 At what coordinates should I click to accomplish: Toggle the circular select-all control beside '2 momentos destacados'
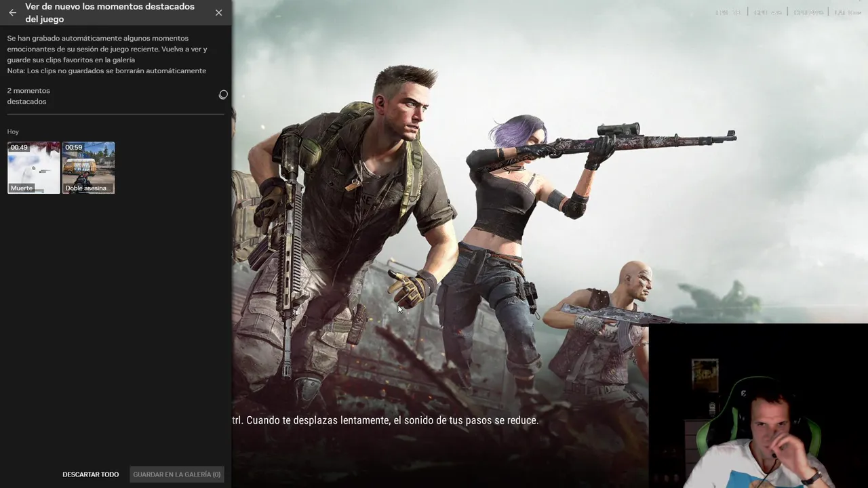click(223, 95)
